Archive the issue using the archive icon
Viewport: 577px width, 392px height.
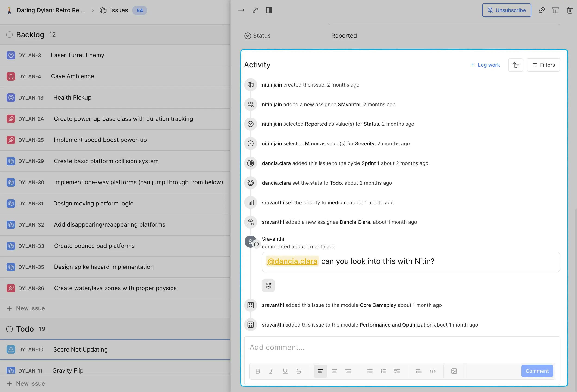pos(556,10)
